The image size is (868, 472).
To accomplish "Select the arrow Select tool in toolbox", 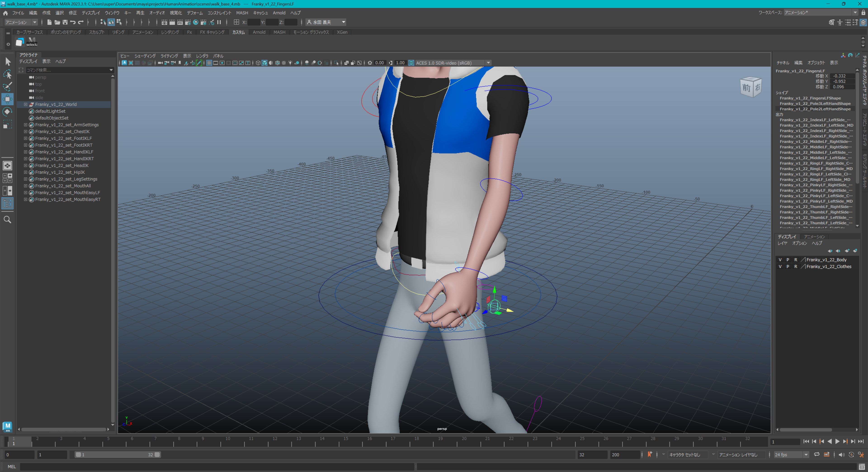I will click(x=8, y=62).
